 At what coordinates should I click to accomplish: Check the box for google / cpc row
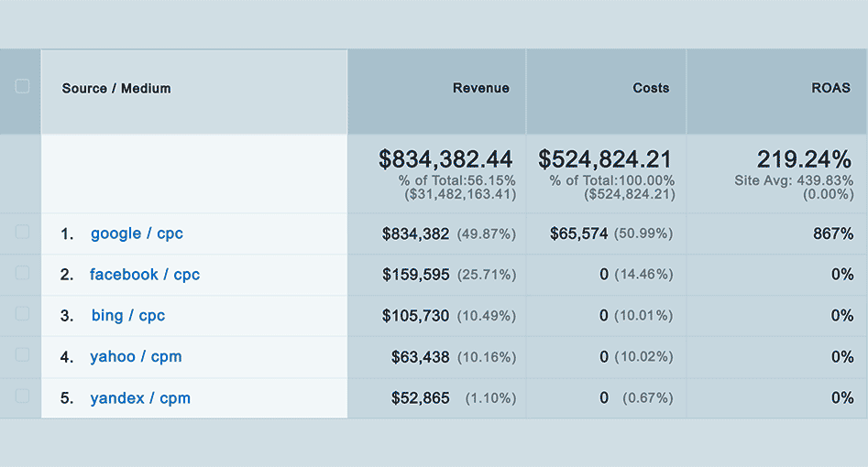pos(22,233)
